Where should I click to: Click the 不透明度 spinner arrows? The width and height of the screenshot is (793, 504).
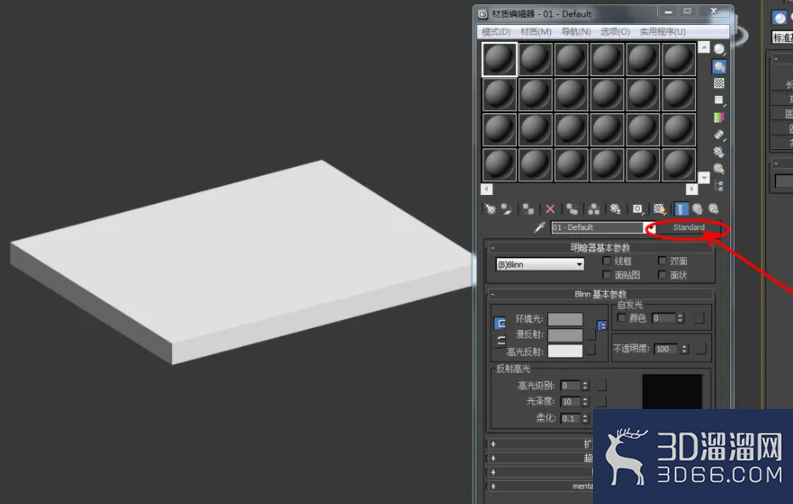(x=685, y=349)
